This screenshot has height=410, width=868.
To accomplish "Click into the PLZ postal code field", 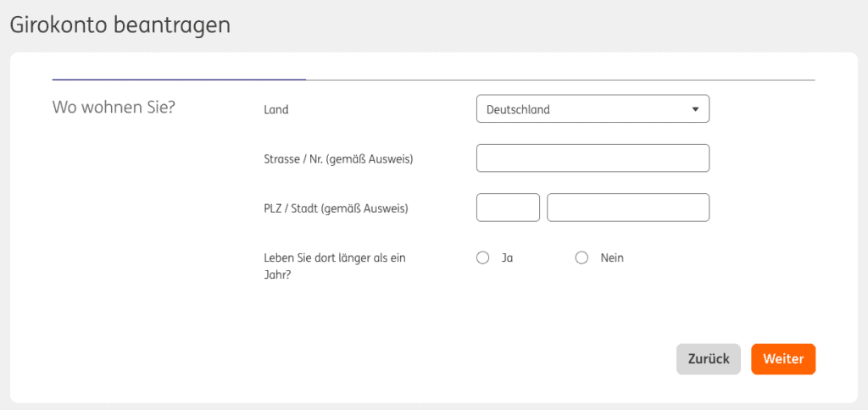I will click(508, 208).
